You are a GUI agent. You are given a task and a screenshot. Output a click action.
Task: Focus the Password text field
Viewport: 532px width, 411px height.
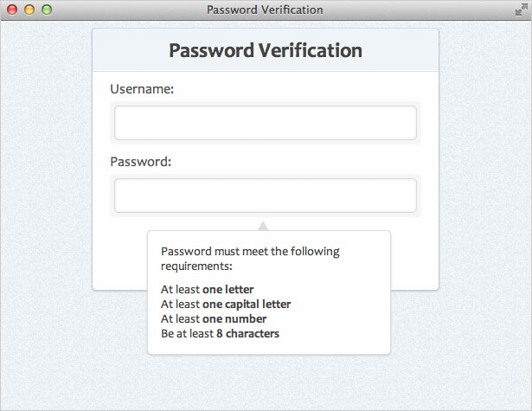266,196
